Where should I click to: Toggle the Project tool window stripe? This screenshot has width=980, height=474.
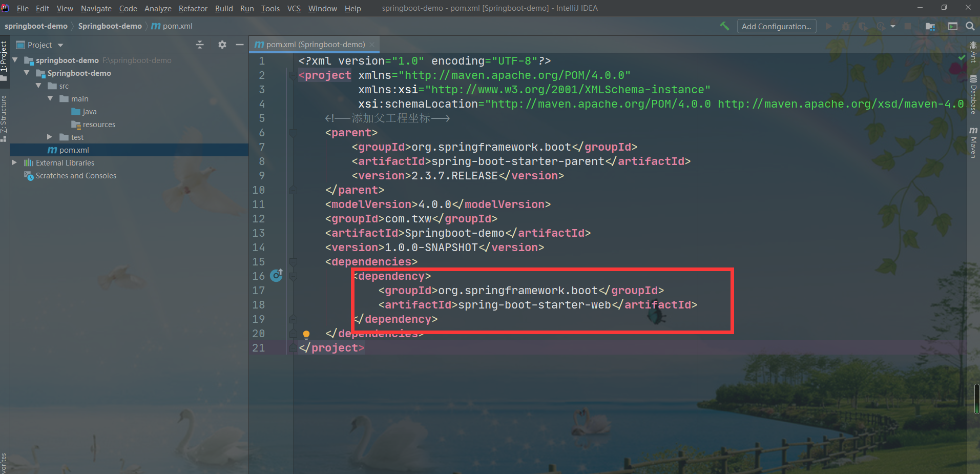[4, 60]
